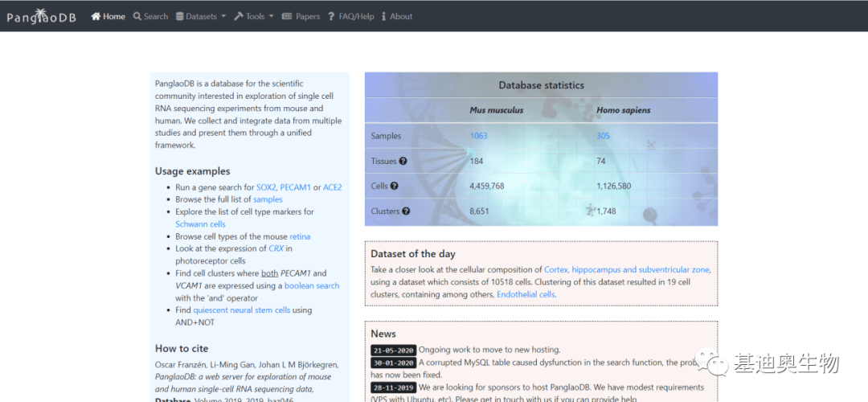Viewport: 868px width, 402px height.
Task: Open the Datasets dropdown menu
Action: click(201, 16)
